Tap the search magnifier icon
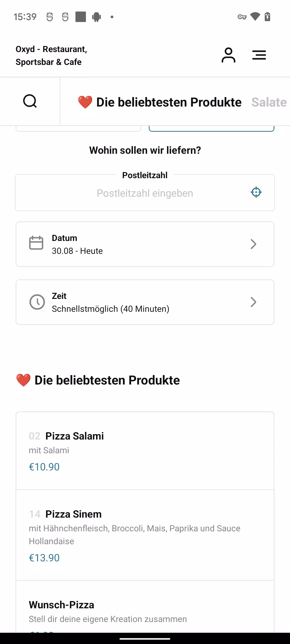 [30, 101]
